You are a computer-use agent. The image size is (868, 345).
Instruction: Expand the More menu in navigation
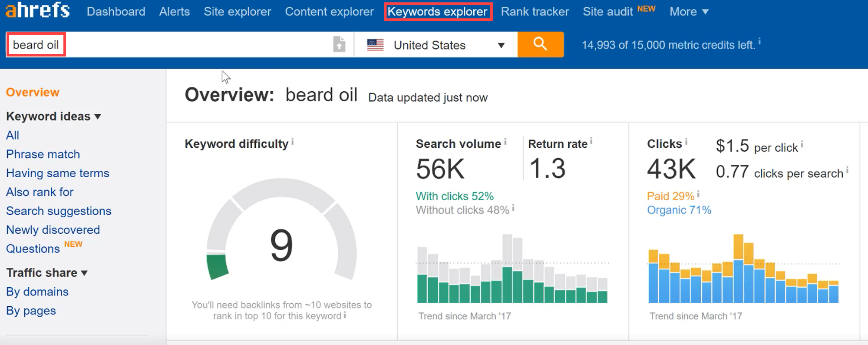(x=689, y=12)
